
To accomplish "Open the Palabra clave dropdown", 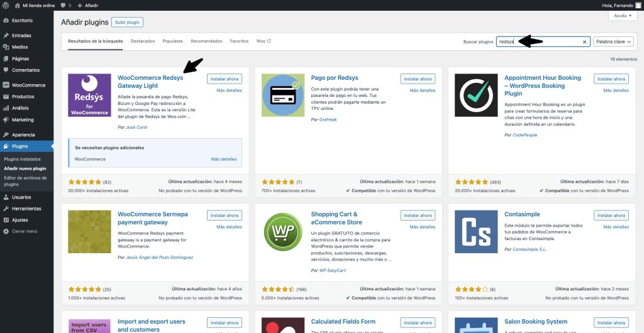I will (x=613, y=41).
